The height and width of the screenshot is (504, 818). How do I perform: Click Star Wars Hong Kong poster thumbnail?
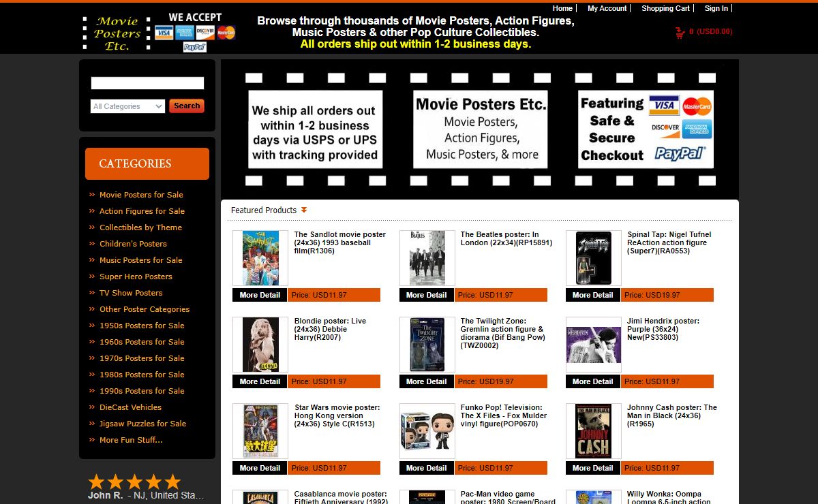[260, 431]
